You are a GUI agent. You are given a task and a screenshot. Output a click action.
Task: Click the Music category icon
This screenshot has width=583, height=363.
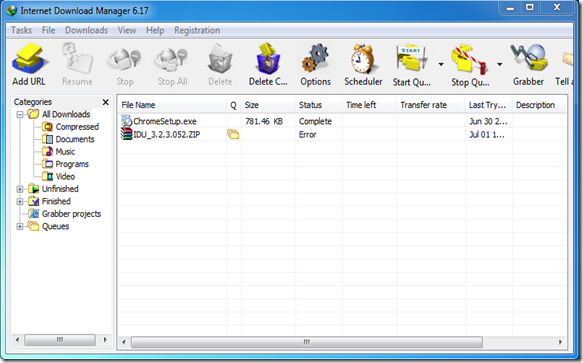click(47, 151)
